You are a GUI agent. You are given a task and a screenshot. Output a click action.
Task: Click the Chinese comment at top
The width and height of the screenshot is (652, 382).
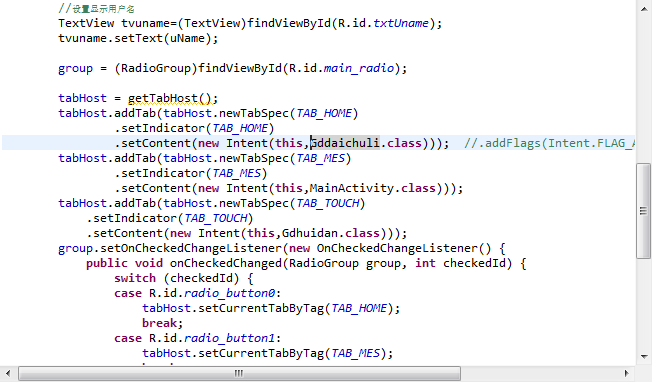tap(96, 9)
